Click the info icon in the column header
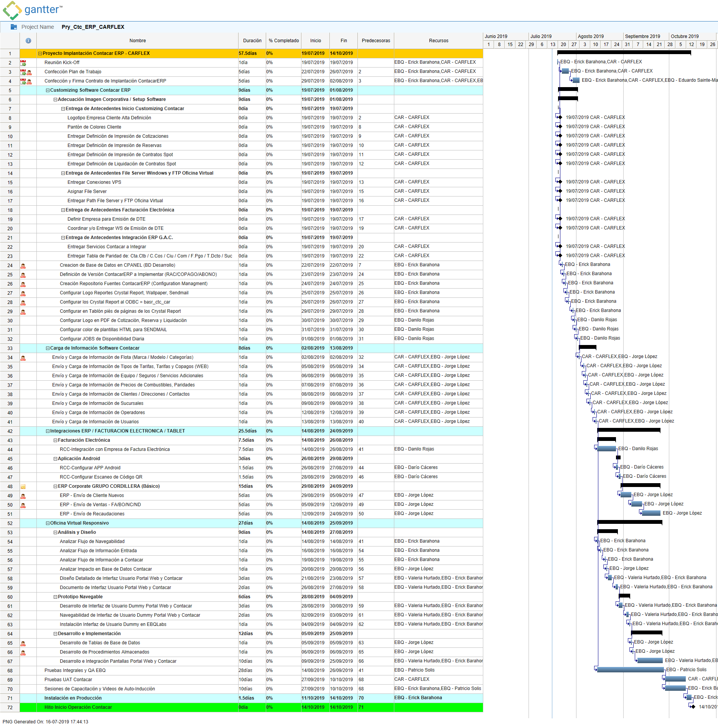Screen dimensions: 718x728 tap(28, 41)
